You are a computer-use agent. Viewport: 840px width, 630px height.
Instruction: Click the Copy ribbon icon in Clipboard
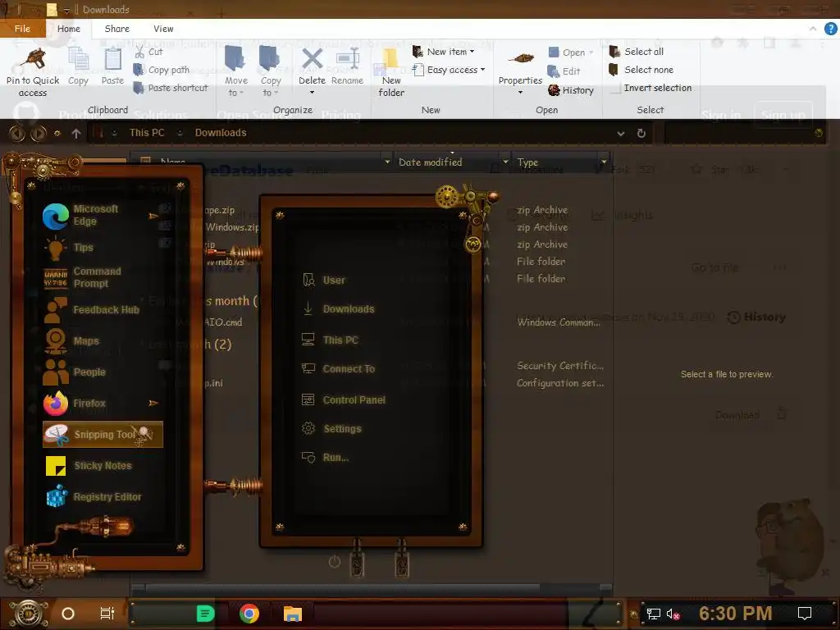[78, 59]
